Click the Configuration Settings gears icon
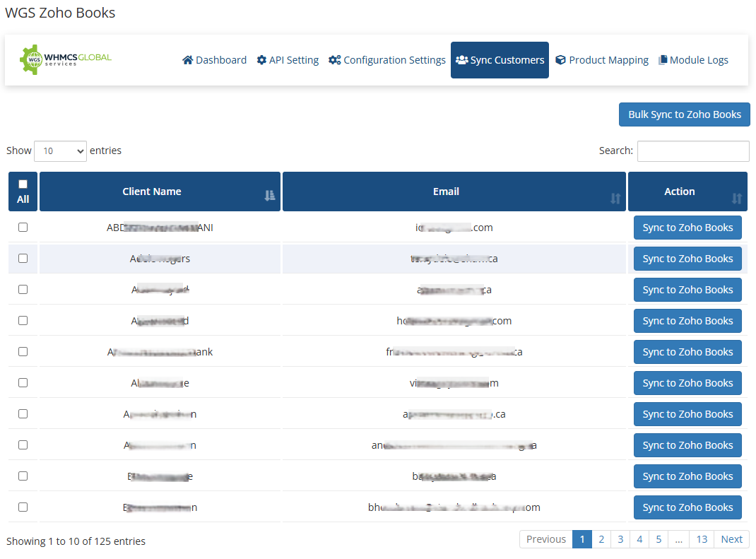This screenshot has width=756, height=559. (335, 60)
